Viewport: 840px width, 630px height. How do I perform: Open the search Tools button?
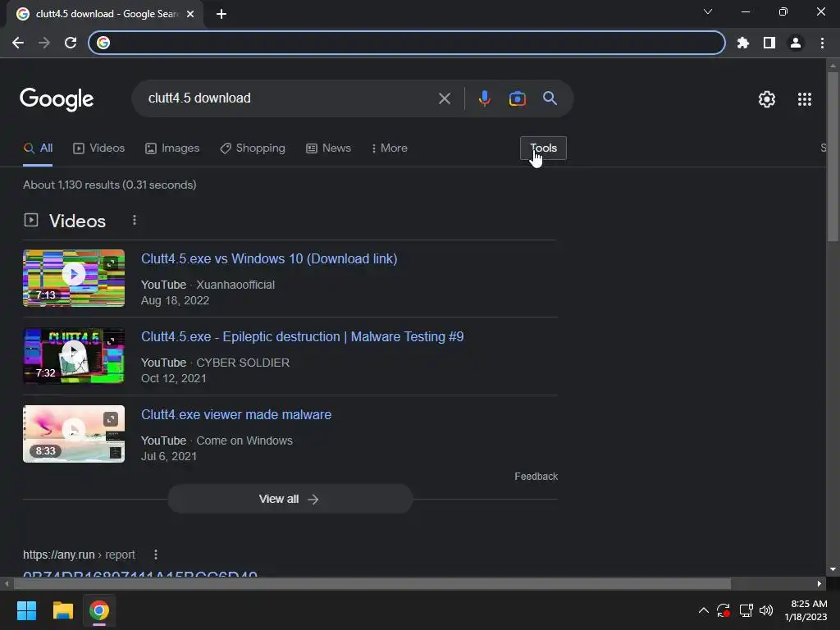[x=543, y=148]
